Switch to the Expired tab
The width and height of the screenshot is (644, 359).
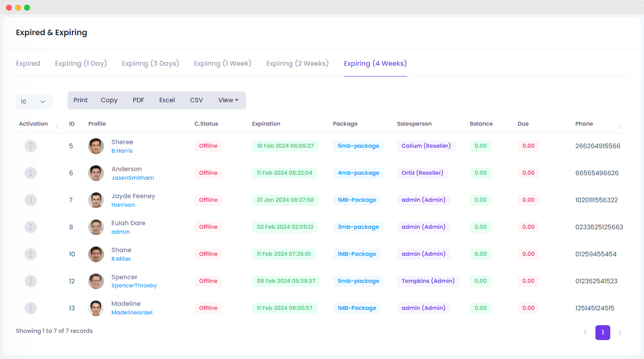[x=28, y=64]
